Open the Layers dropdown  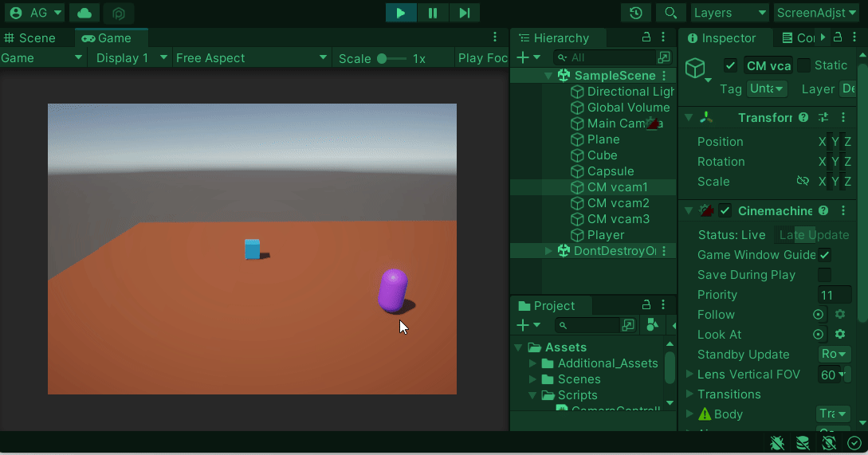tap(729, 13)
